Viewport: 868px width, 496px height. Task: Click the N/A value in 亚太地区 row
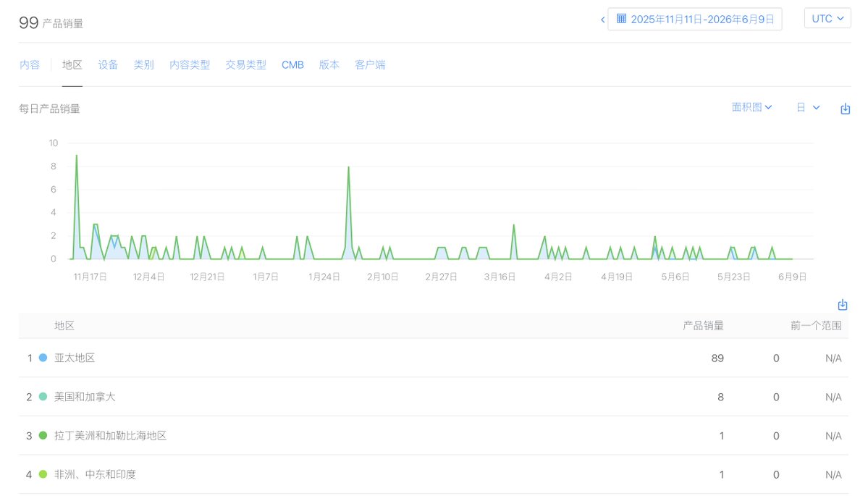833,358
